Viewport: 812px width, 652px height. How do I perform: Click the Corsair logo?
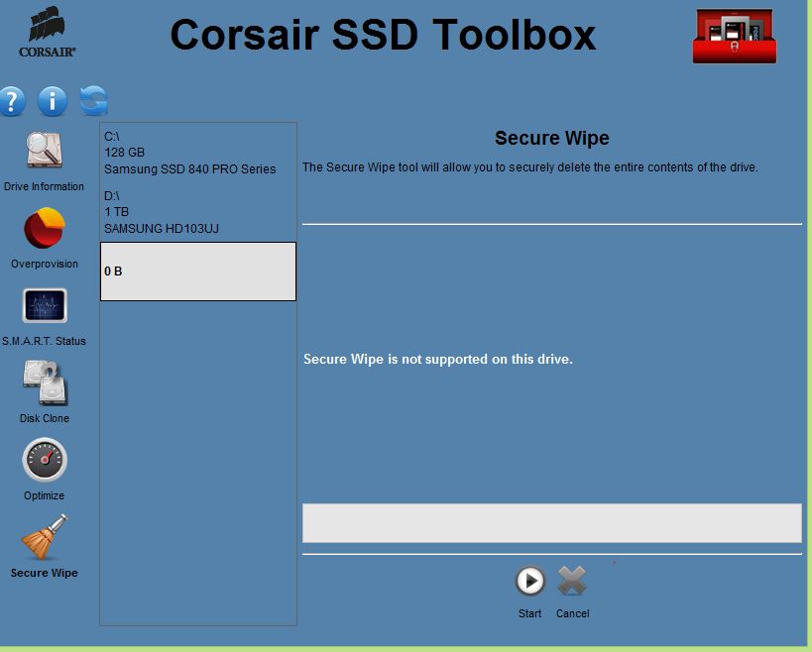point(48,32)
